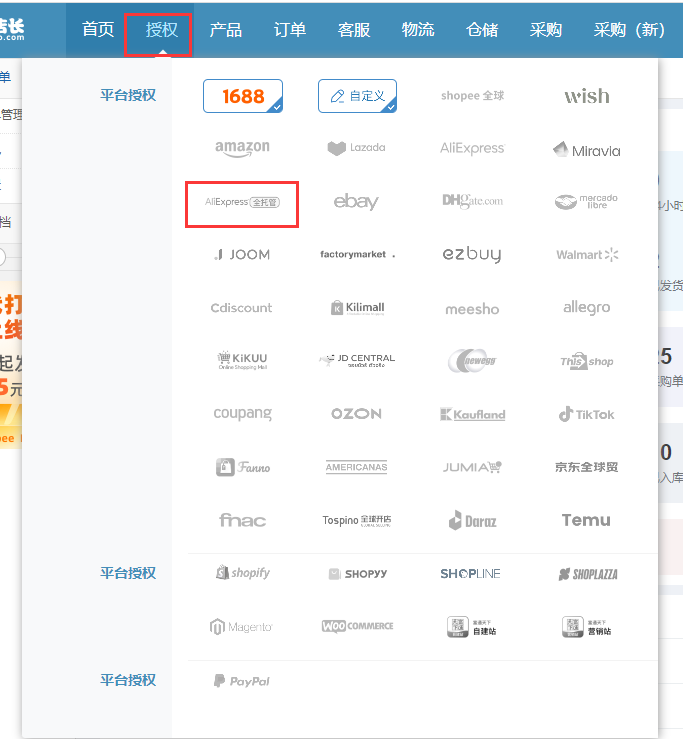Click the JUMIA platform logo

click(x=472, y=467)
